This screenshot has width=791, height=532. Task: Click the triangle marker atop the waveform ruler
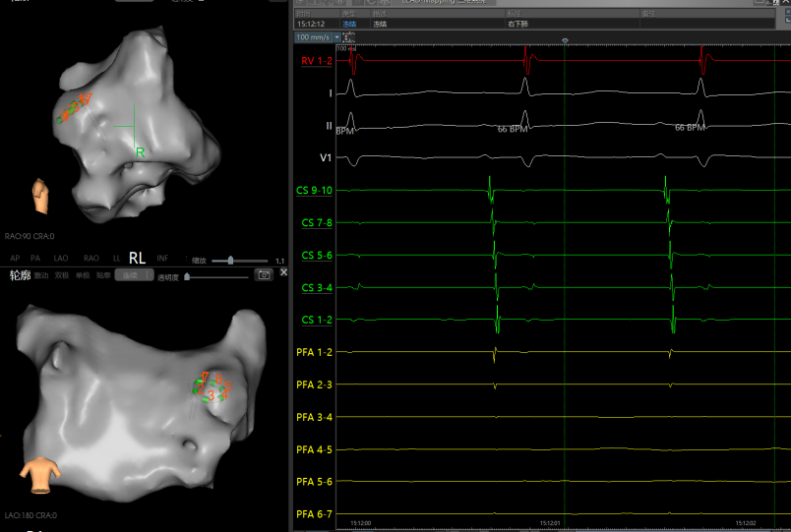[566, 40]
